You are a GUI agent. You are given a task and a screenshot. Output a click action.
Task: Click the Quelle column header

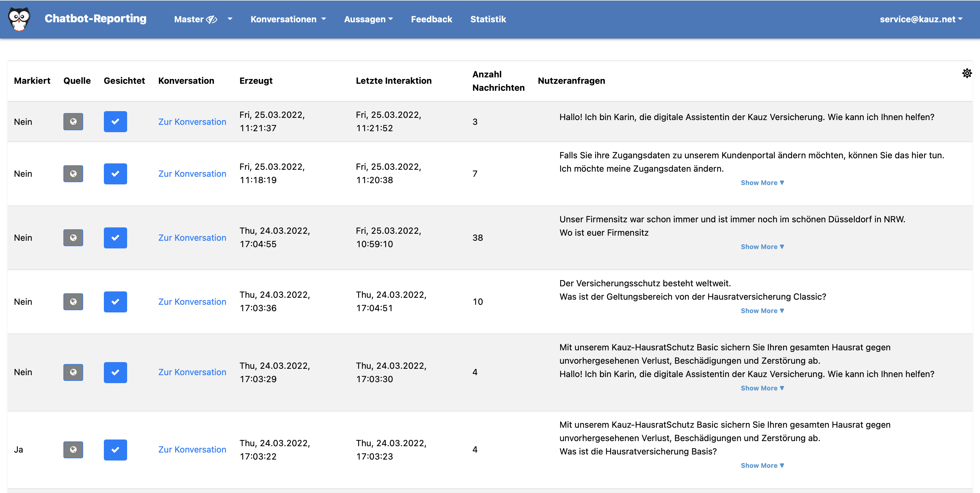[77, 81]
